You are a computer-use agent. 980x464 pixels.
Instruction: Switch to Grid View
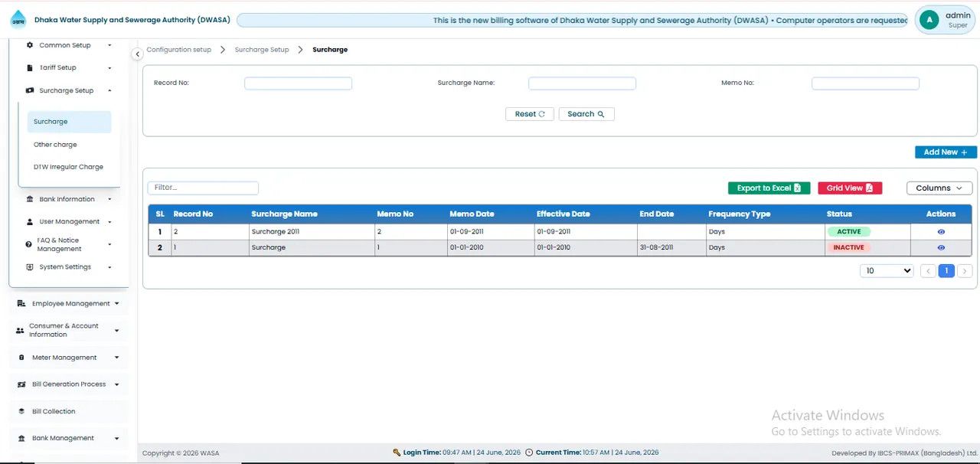click(x=850, y=188)
